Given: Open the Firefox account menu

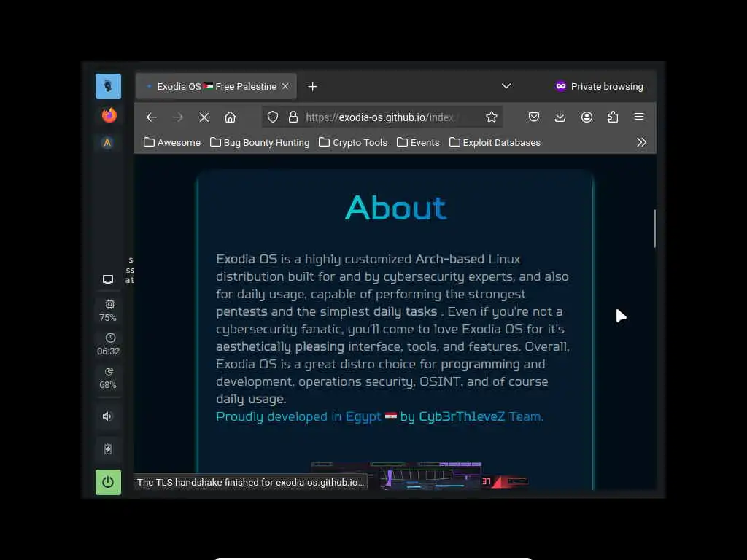Looking at the screenshot, I should point(587,117).
